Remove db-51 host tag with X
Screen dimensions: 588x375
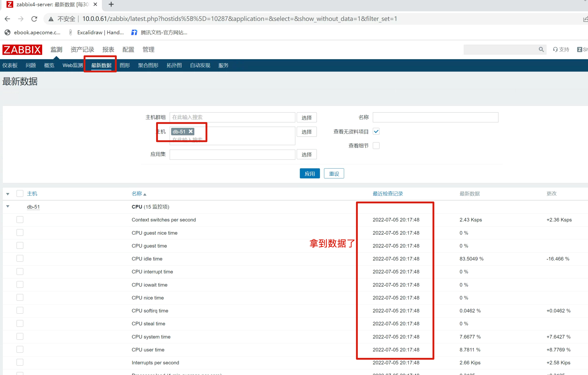(191, 132)
